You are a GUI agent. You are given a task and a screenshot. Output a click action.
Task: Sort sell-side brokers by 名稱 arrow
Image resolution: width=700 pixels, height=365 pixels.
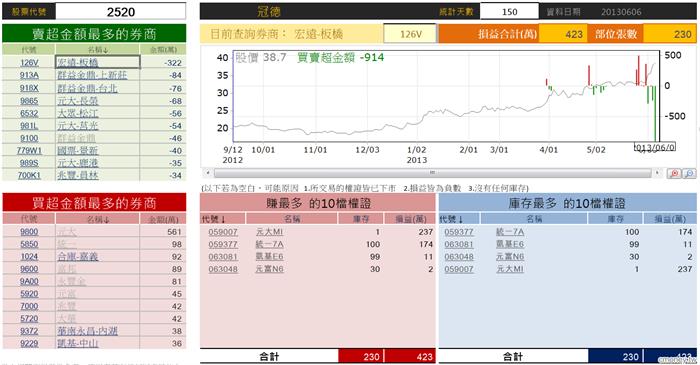point(105,50)
